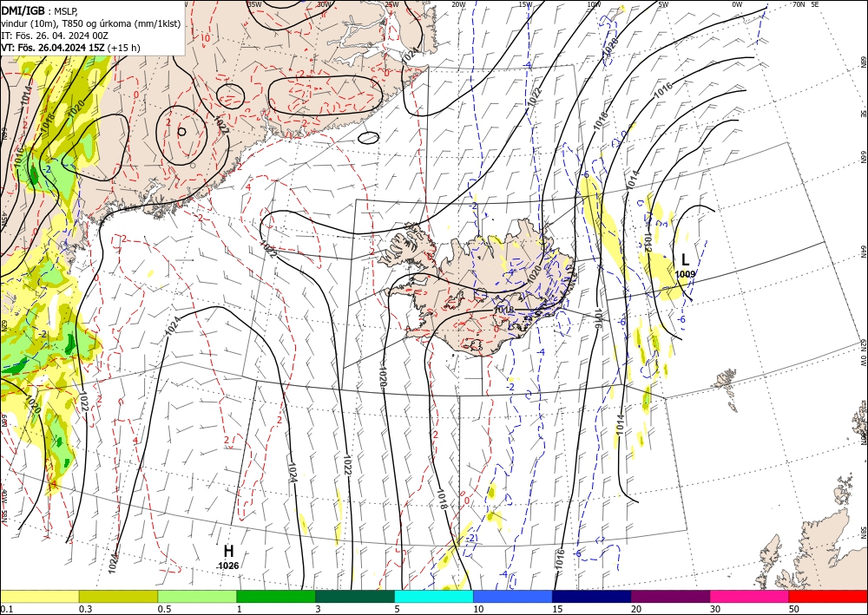Click the "1" legend value

(x=240, y=609)
